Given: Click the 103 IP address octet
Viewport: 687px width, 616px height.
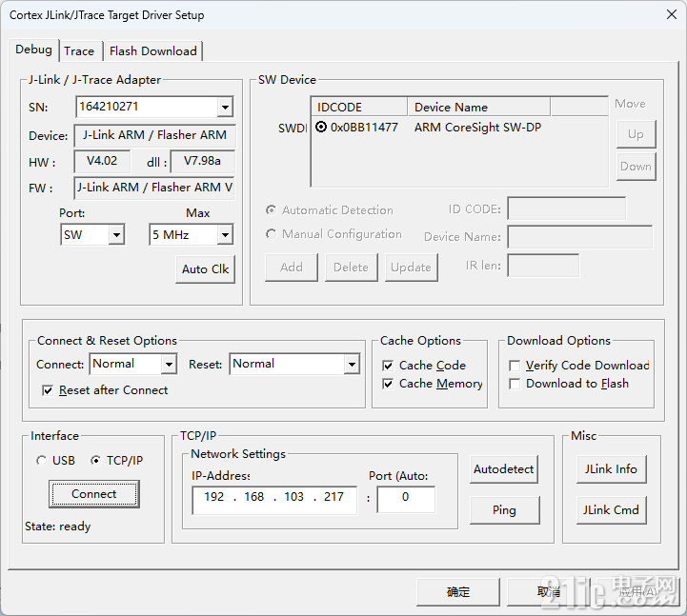Looking at the screenshot, I should click(x=294, y=497).
